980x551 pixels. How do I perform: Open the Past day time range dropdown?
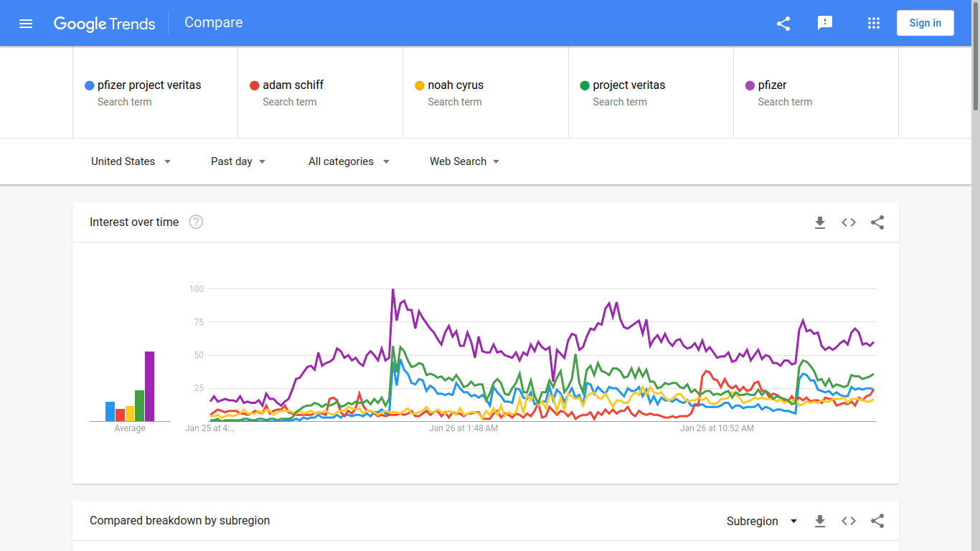pyautogui.click(x=238, y=161)
